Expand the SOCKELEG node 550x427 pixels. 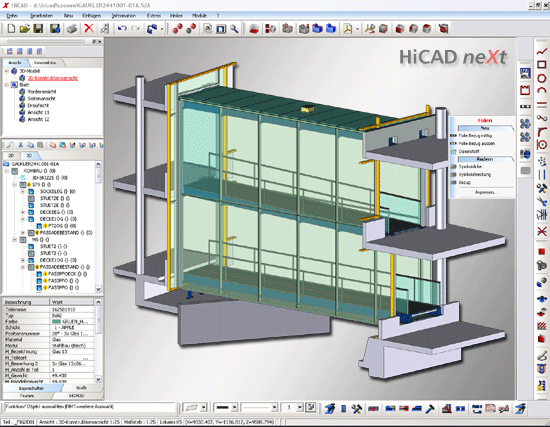pos(23,192)
